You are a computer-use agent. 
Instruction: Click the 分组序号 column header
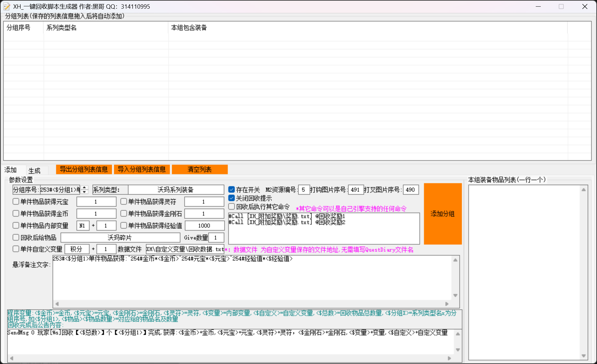[x=23, y=28]
